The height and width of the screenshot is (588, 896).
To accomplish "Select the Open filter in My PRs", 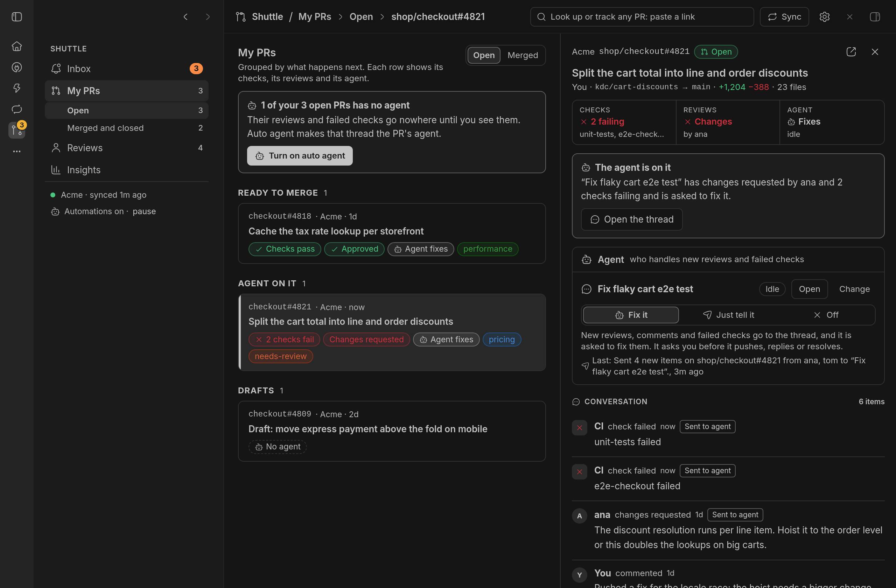I will (x=484, y=55).
